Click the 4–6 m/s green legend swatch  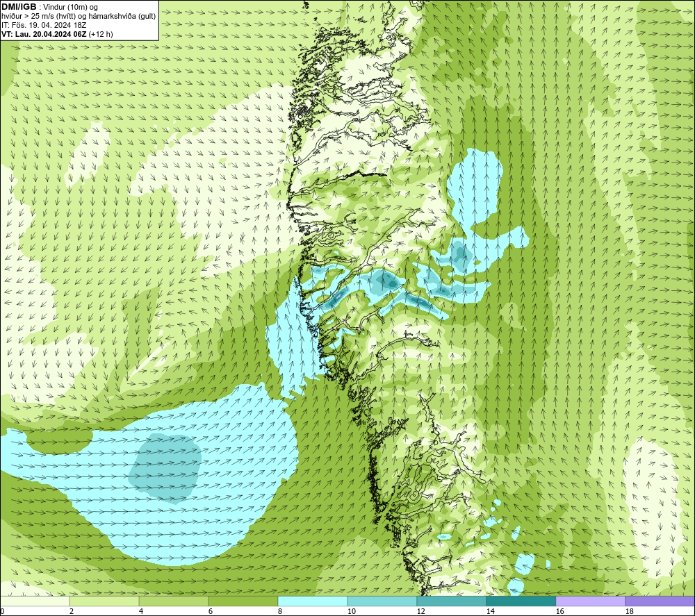point(174,601)
